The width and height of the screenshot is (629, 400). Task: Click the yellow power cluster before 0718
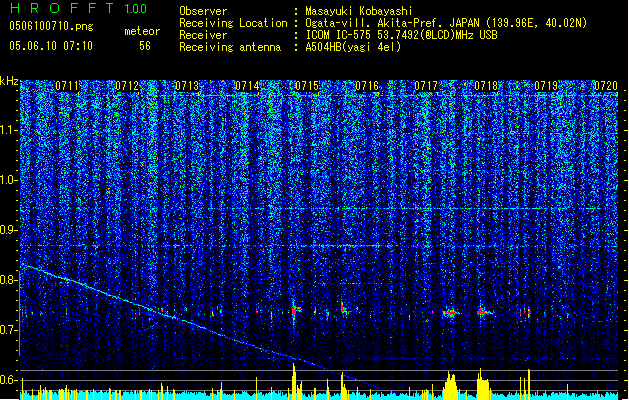coord(483,385)
